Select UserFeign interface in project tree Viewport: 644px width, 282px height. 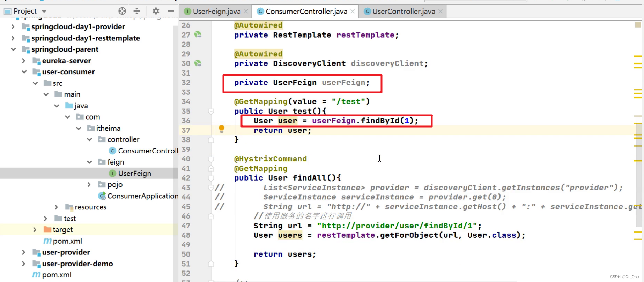click(135, 173)
